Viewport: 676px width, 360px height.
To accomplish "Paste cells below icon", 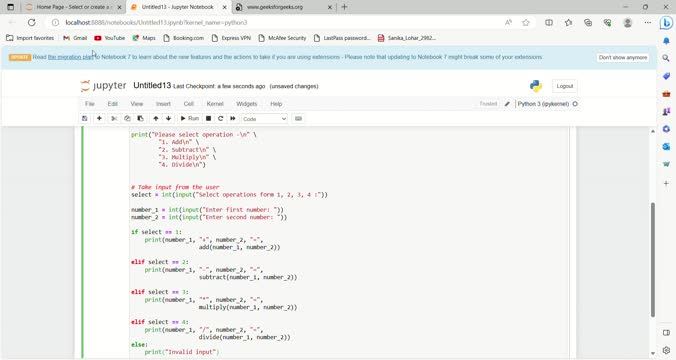I will pyautogui.click(x=140, y=119).
